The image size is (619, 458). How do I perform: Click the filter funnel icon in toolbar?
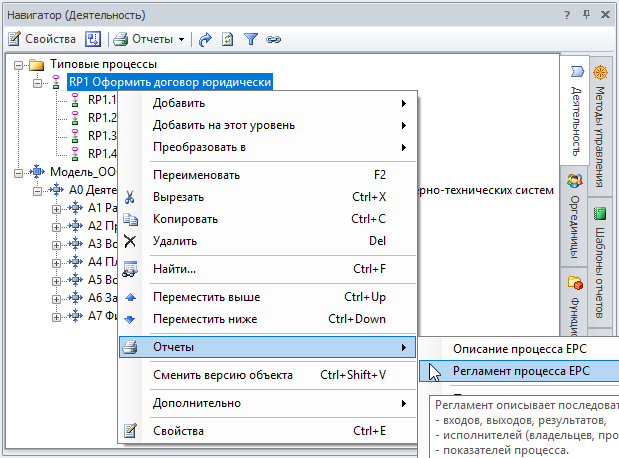click(251, 39)
